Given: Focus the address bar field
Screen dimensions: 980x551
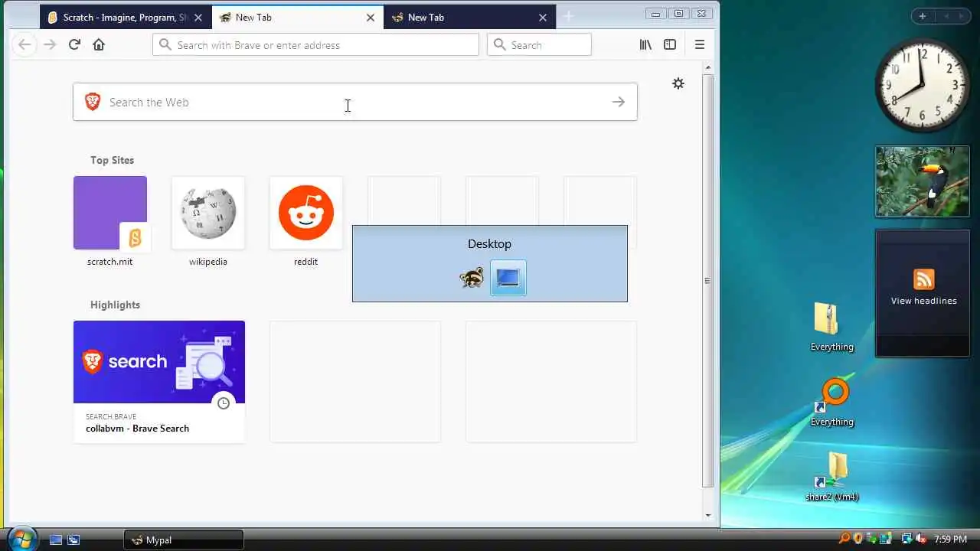Looking at the screenshot, I should pyautogui.click(x=315, y=44).
